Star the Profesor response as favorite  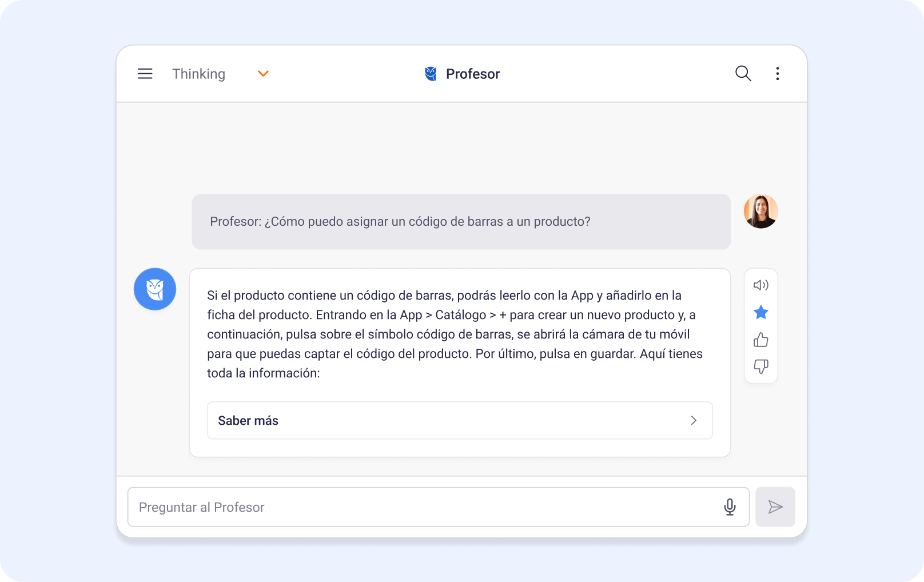click(x=760, y=312)
